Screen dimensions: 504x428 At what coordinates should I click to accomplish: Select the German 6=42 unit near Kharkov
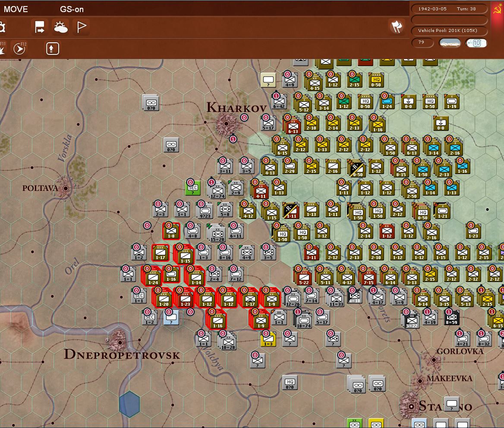click(x=279, y=102)
